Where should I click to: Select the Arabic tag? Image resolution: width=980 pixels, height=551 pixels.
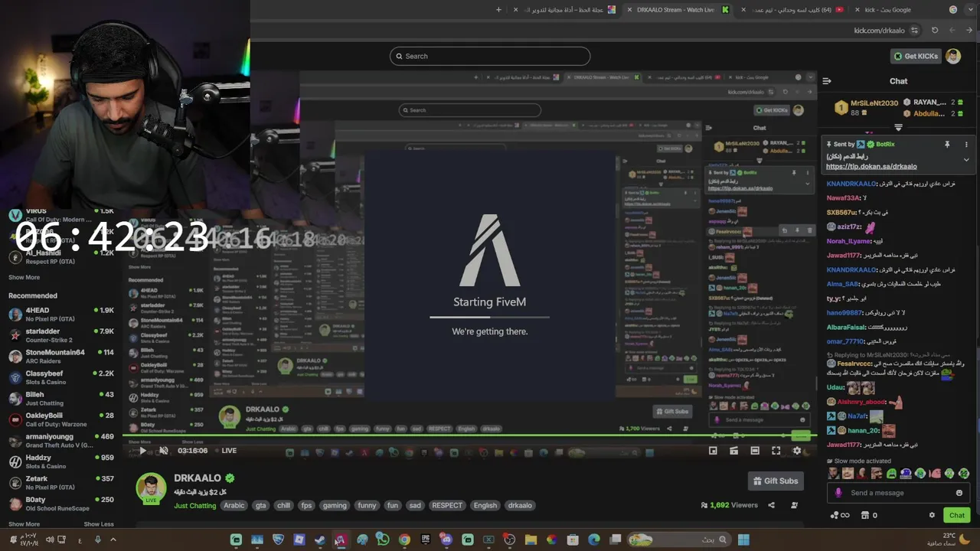[x=234, y=505]
